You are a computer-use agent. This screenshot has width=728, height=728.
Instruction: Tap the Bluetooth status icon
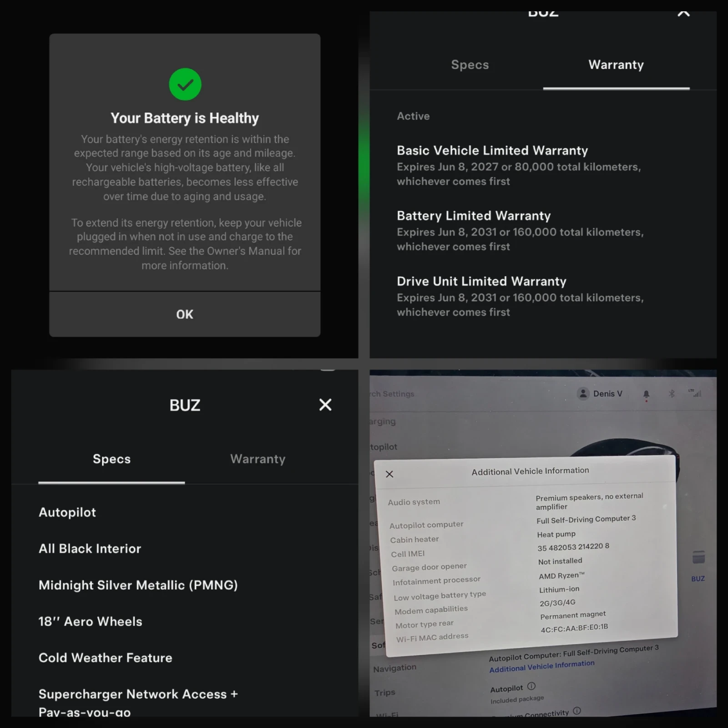[672, 394]
